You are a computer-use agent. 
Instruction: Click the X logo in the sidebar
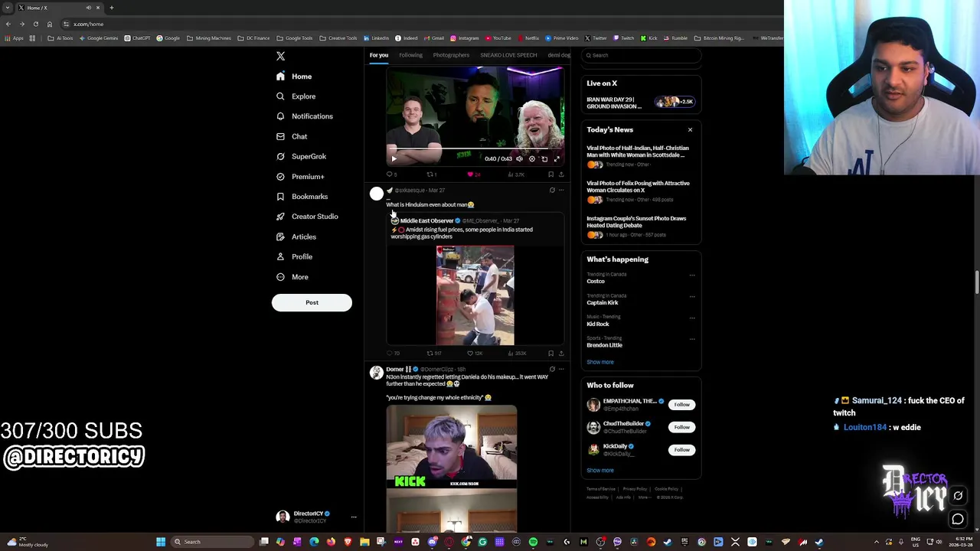280,56
